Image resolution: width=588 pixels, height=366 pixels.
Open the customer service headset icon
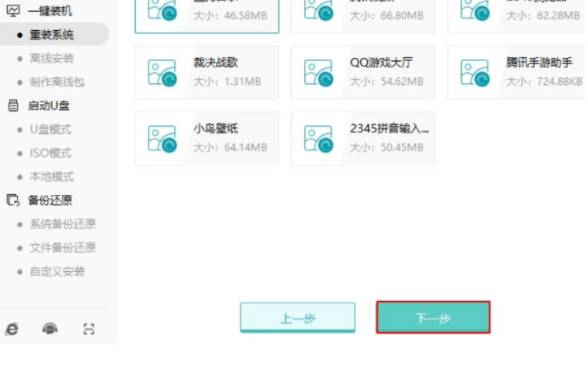[50, 329]
